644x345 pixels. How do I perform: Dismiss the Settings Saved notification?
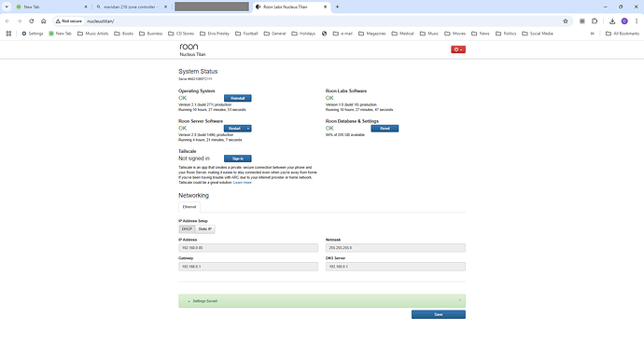point(459,300)
